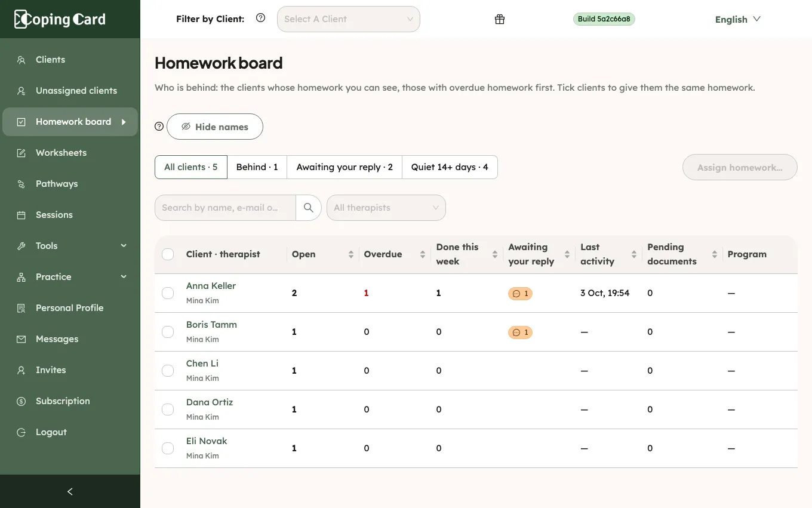Click Logout in the sidebar

point(70,432)
